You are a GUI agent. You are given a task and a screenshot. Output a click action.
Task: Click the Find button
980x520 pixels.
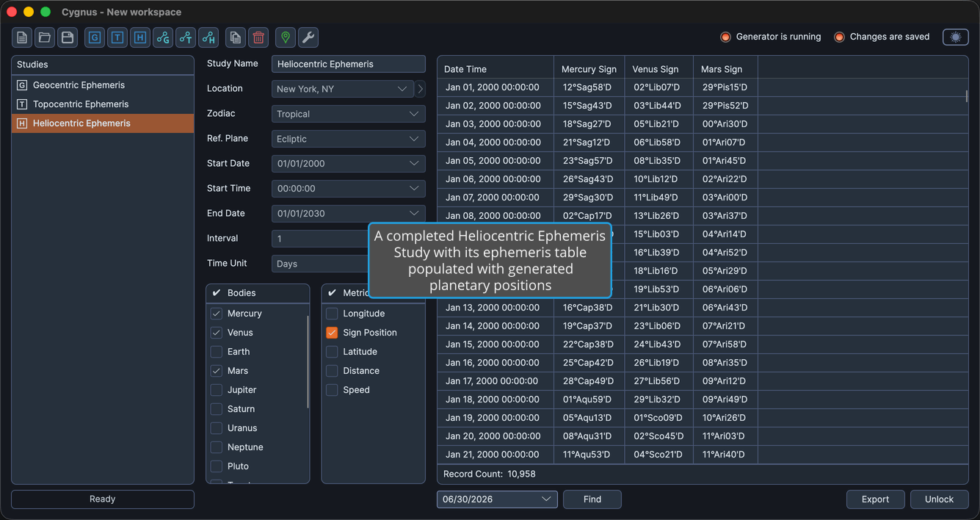coord(592,499)
